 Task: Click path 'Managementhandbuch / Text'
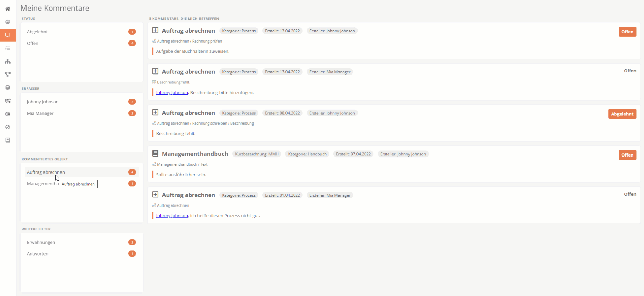(182, 164)
